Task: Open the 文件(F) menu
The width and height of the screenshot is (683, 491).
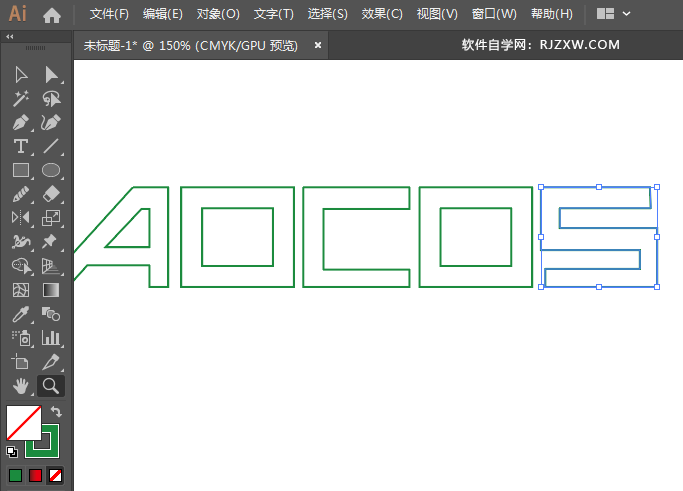Action: [x=109, y=14]
